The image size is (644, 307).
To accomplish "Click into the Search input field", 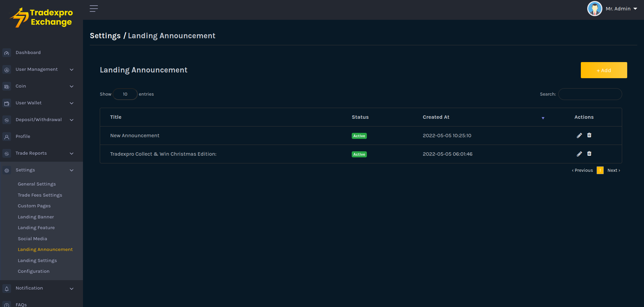I will tap(590, 94).
